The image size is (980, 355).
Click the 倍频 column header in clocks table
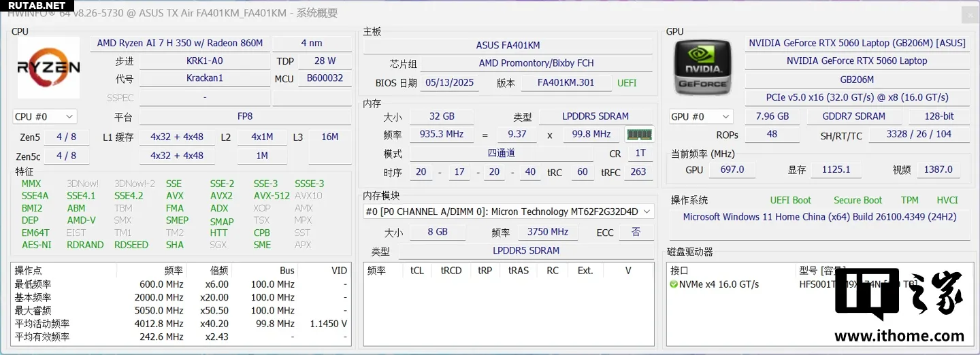tap(207, 271)
